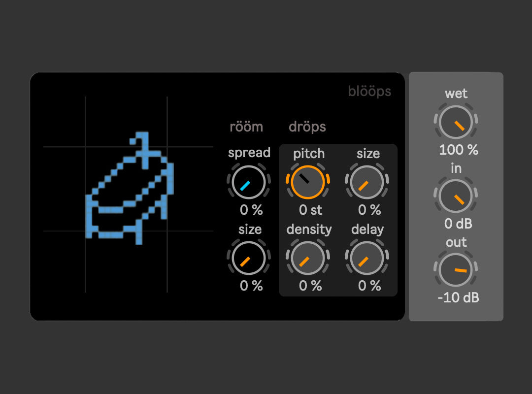Click the spread label
The image size is (532, 394).
(249, 153)
